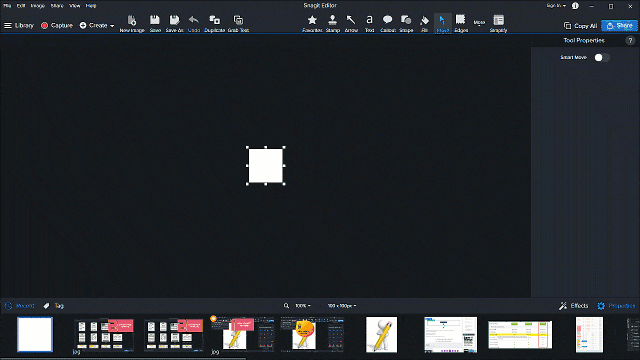Open the Edit menu
This screenshot has width=640, height=360.
coord(21,6)
